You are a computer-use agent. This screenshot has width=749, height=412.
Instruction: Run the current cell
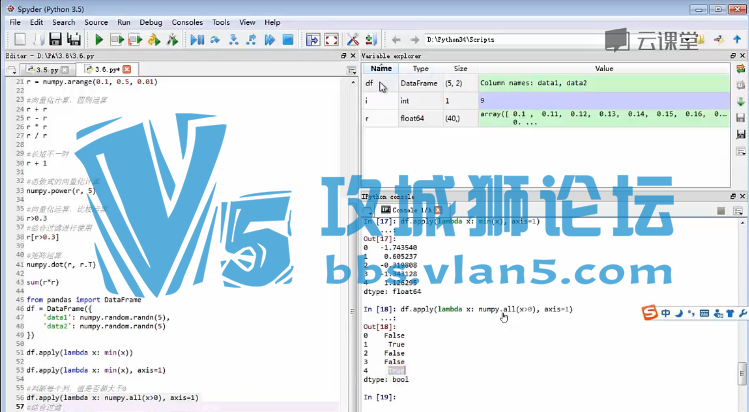click(x=117, y=39)
